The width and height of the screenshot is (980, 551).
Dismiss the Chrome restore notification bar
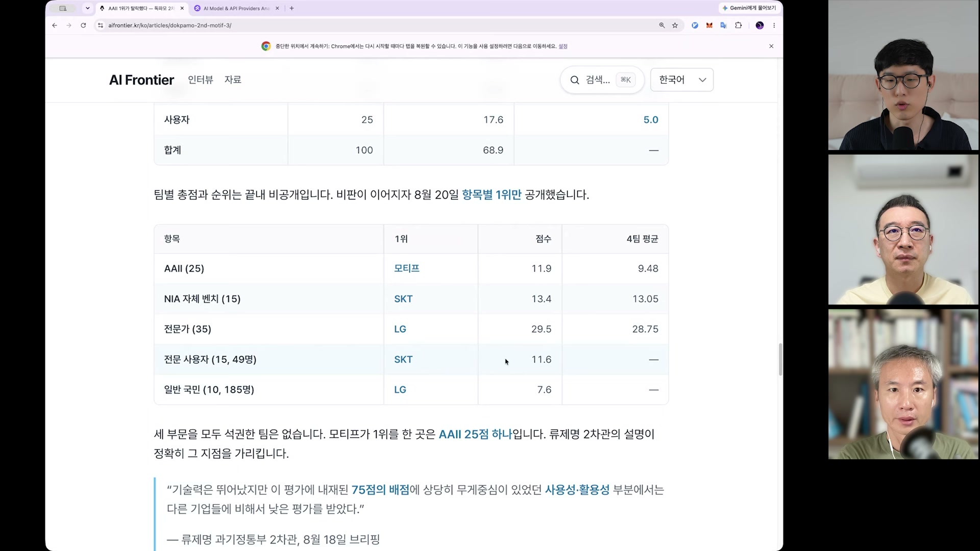pos(771,46)
